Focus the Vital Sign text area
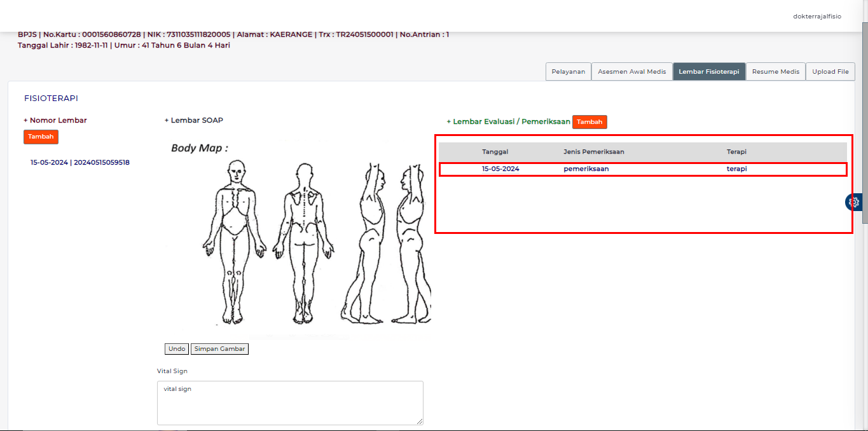 [290, 403]
